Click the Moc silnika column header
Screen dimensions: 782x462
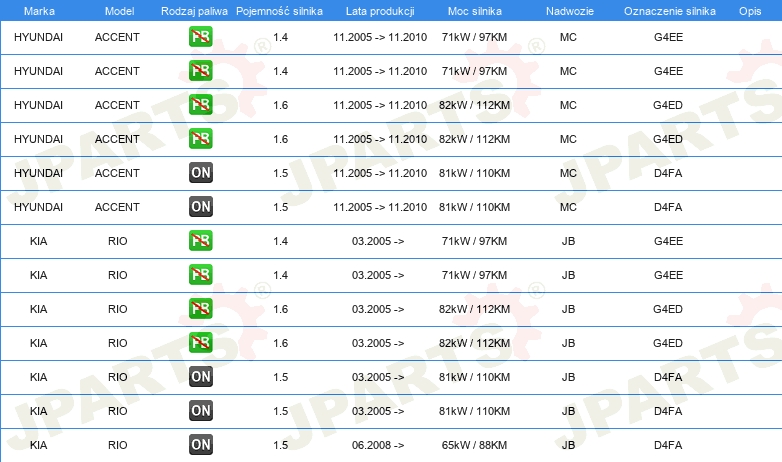point(474,11)
